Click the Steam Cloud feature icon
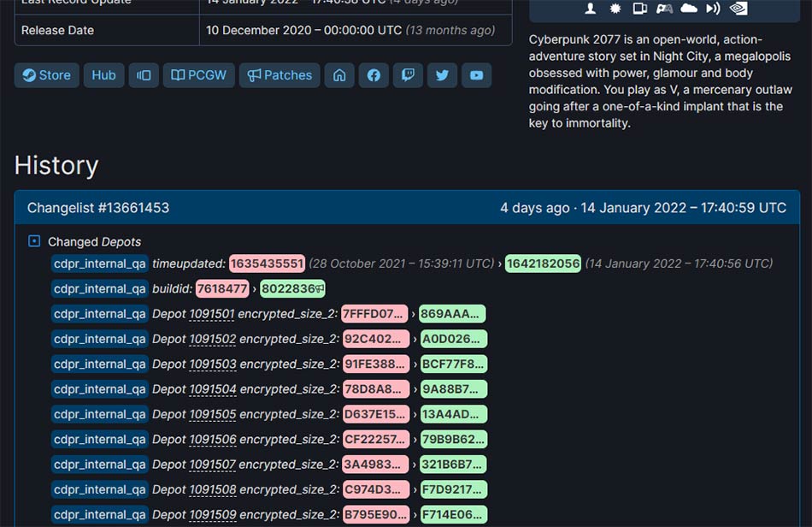Viewport: 812px width, 527px height. click(689, 9)
